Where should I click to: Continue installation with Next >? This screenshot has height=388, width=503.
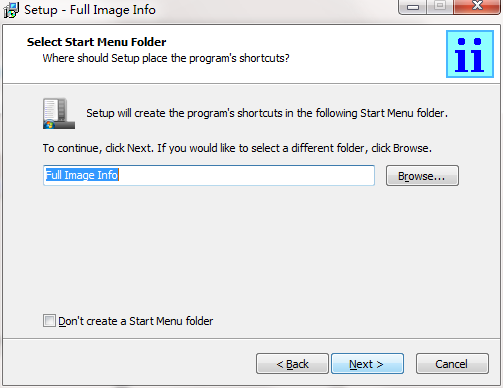[x=367, y=364]
